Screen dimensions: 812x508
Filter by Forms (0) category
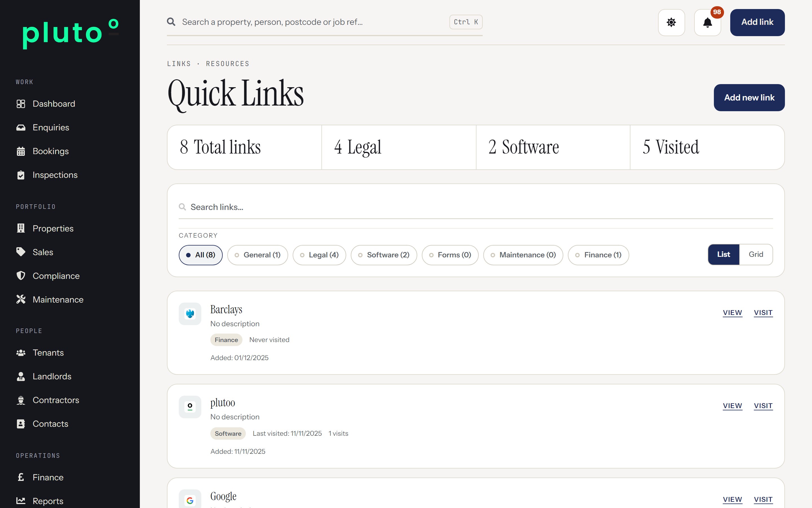click(450, 255)
